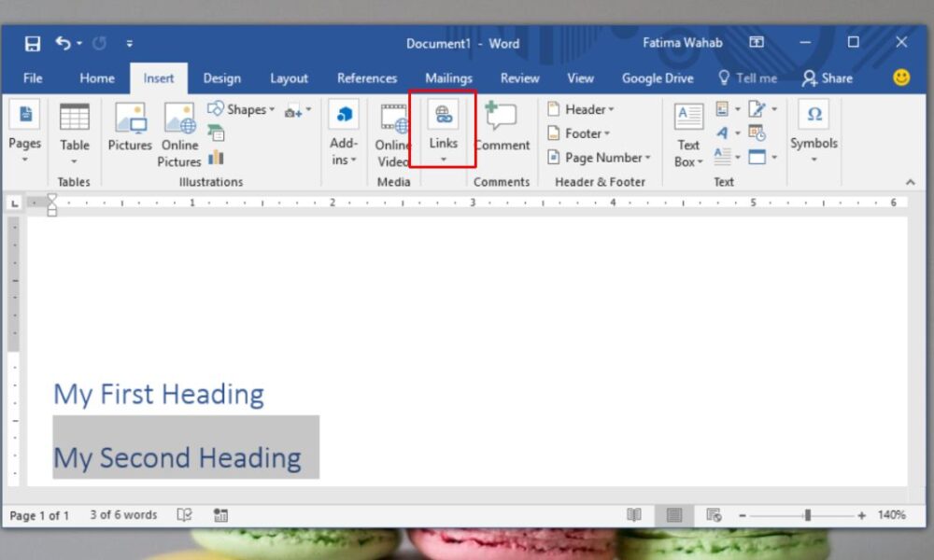
Task: Expand the Page Number dropdown
Action: 598,158
